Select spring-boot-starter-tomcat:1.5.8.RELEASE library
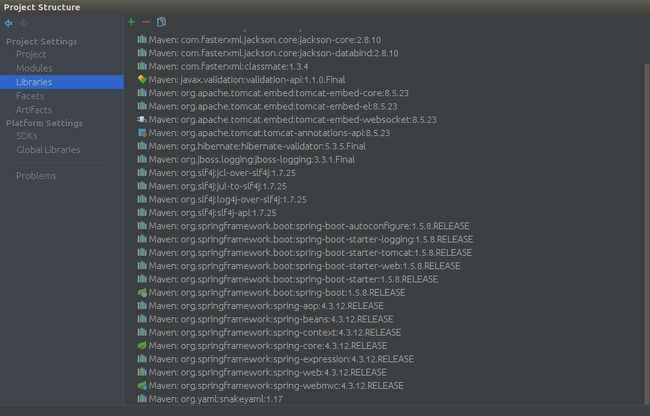650x416 pixels. pos(310,252)
